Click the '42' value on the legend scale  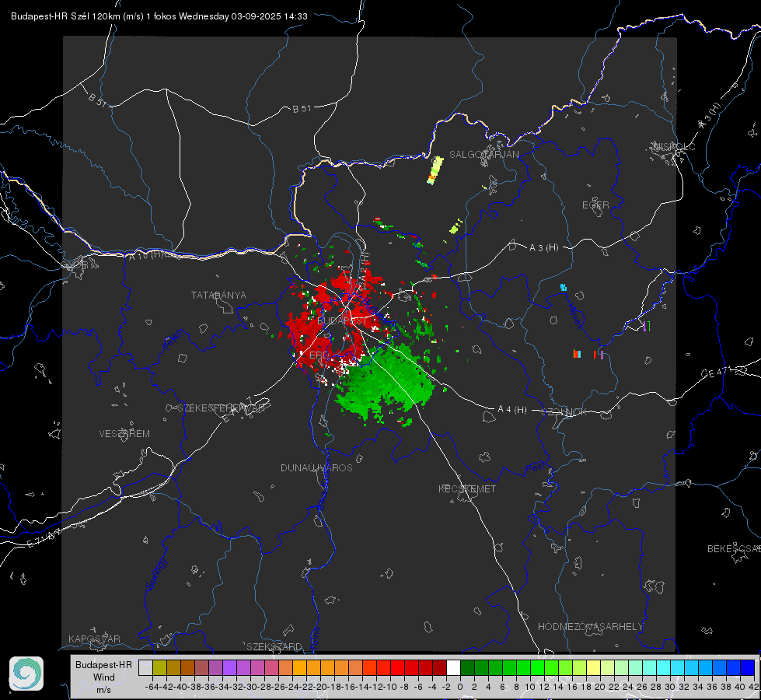[754, 687]
